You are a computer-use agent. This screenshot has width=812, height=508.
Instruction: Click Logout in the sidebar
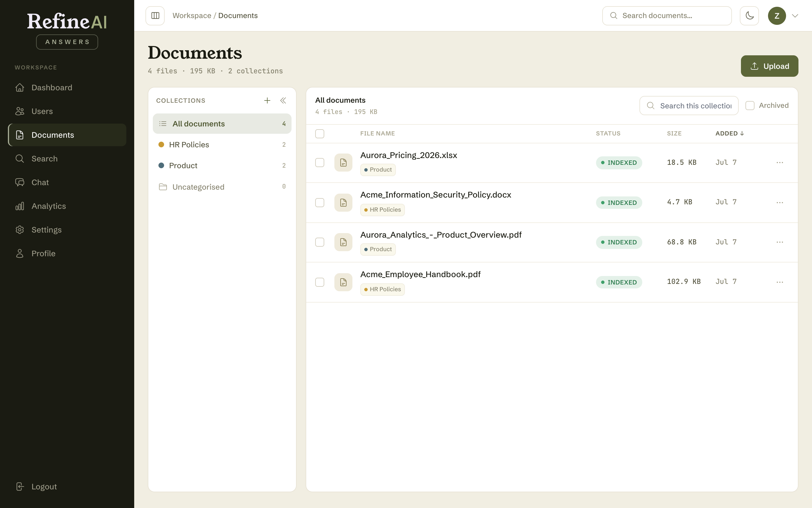click(x=67, y=487)
